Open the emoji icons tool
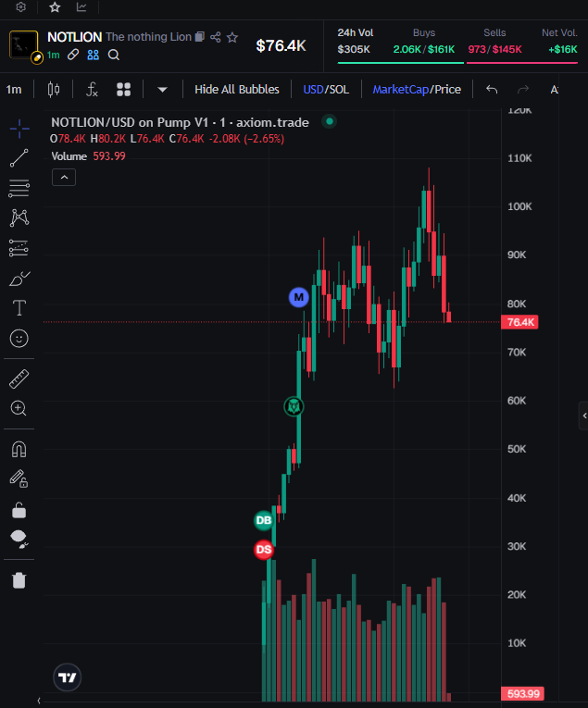This screenshot has width=588, height=708. coord(19,338)
